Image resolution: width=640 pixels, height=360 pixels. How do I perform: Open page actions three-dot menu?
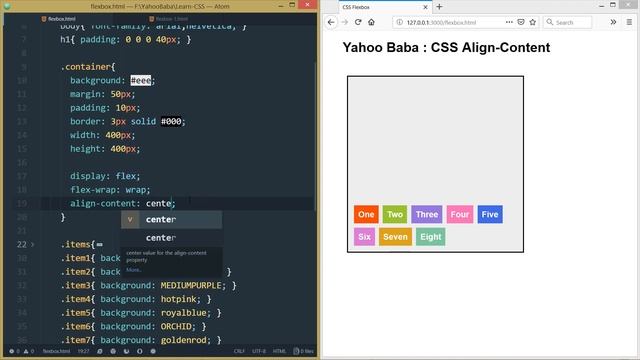509,22
